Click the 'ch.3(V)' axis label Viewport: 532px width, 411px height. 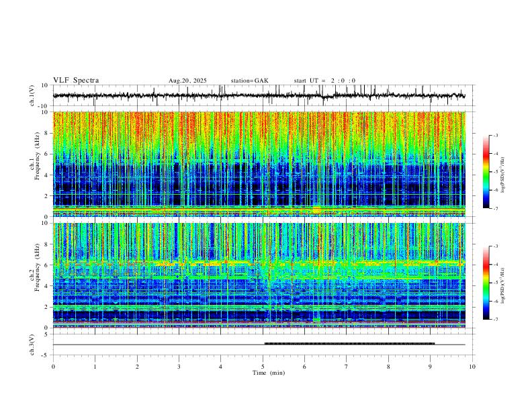pyautogui.click(x=33, y=345)
